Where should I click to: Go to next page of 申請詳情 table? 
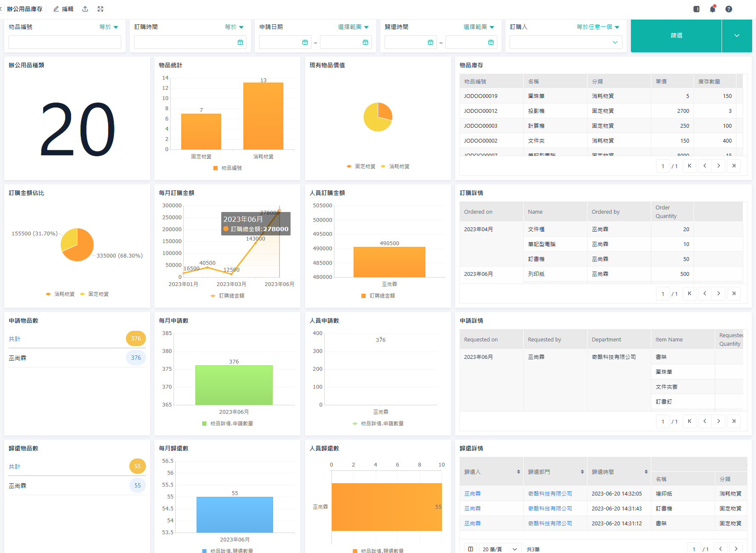pos(719,421)
